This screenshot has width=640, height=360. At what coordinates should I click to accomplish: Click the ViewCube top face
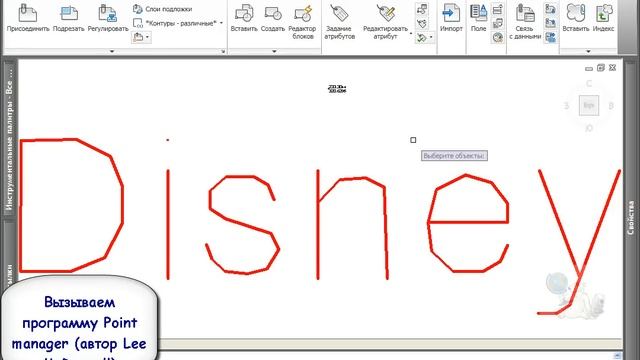click(589, 105)
